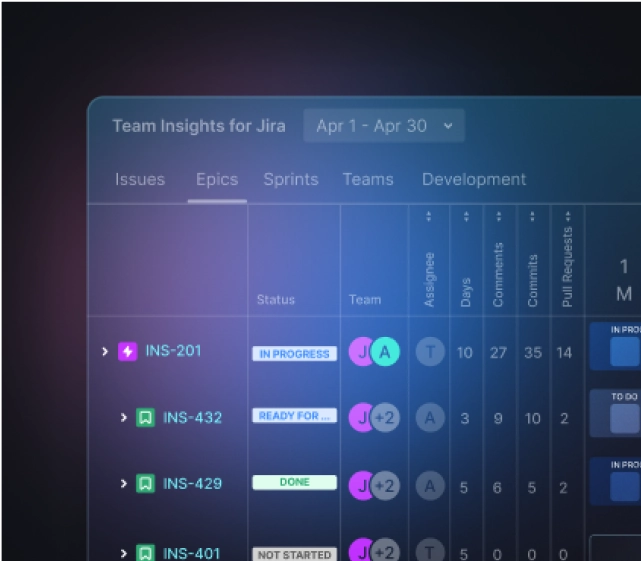This screenshot has width=641, height=561.
Task: Click the Commits value 10 for INS-432
Action: [533, 418]
